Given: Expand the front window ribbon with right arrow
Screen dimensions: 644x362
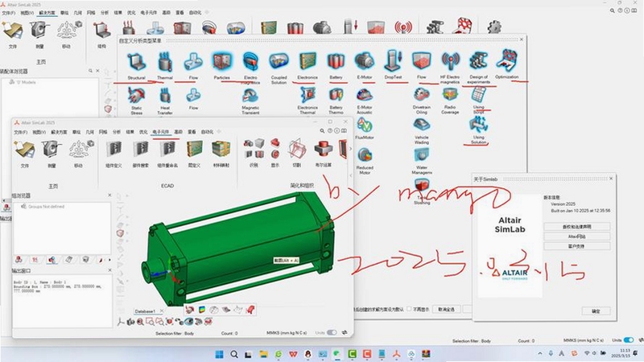Looking at the screenshot, I should coord(350,150).
